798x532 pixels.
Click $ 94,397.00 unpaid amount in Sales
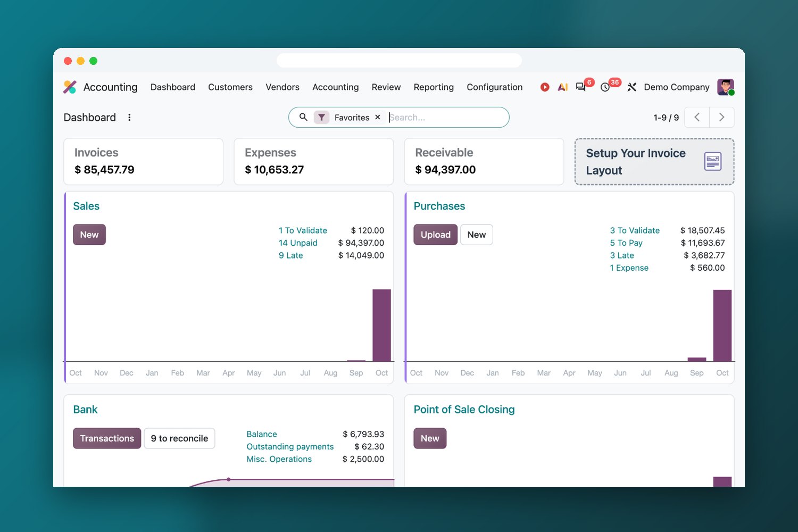pyautogui.click(x=361, y=243)
